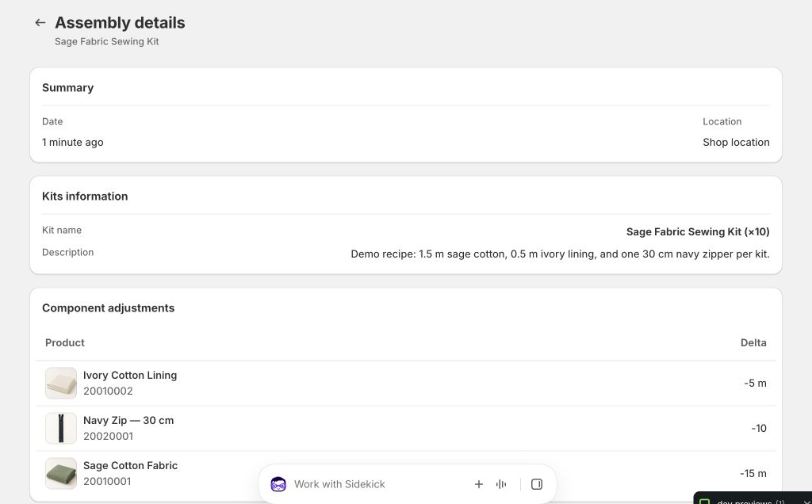This screenshot has width=812, height=504.
Task: Click the Description label
Action: 68,253
